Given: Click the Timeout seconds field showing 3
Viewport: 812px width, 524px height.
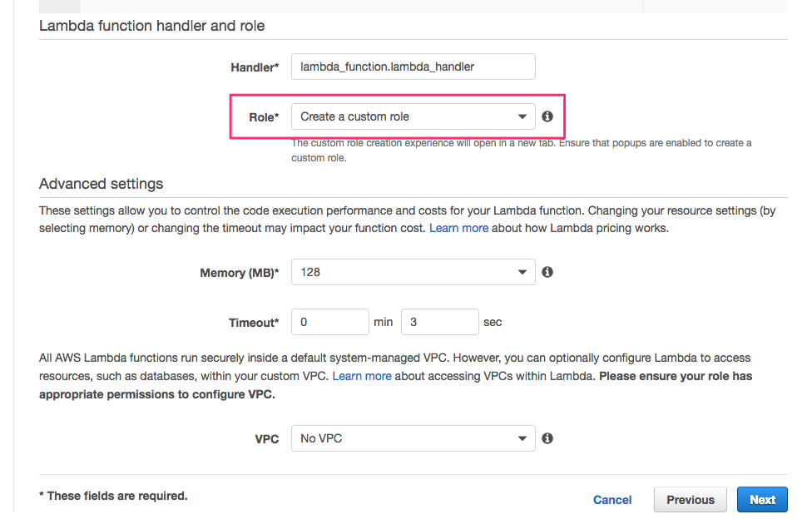Looking at the screenshot, I should point(439,322).
